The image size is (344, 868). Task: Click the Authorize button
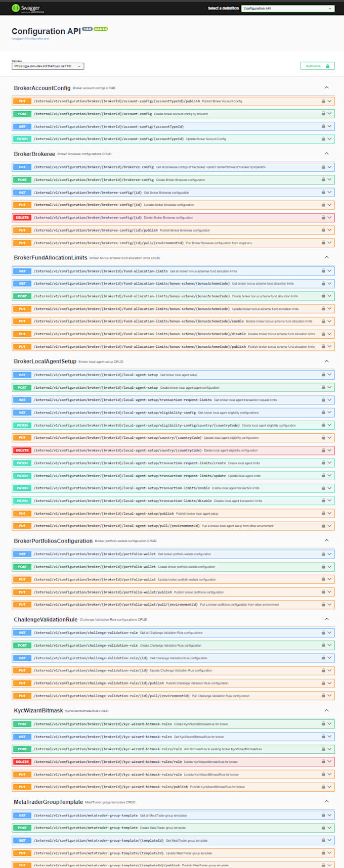click(317, 66)
